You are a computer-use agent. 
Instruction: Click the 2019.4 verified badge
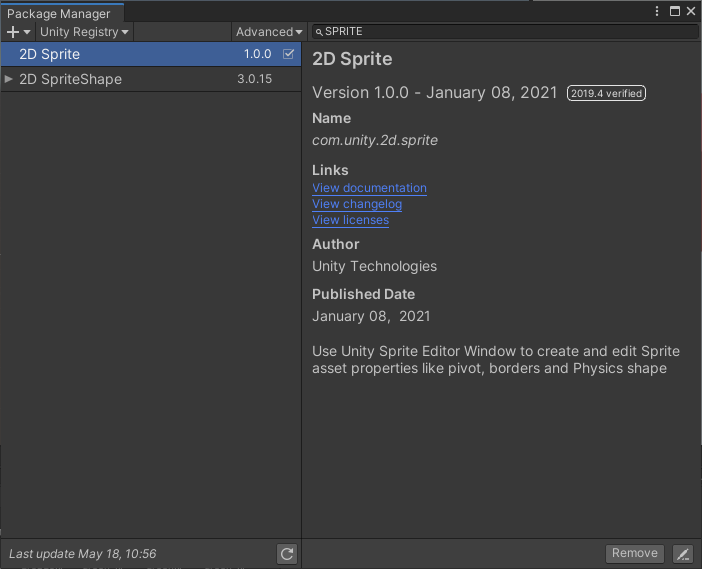pyautogui.click(x=606, y=93)
